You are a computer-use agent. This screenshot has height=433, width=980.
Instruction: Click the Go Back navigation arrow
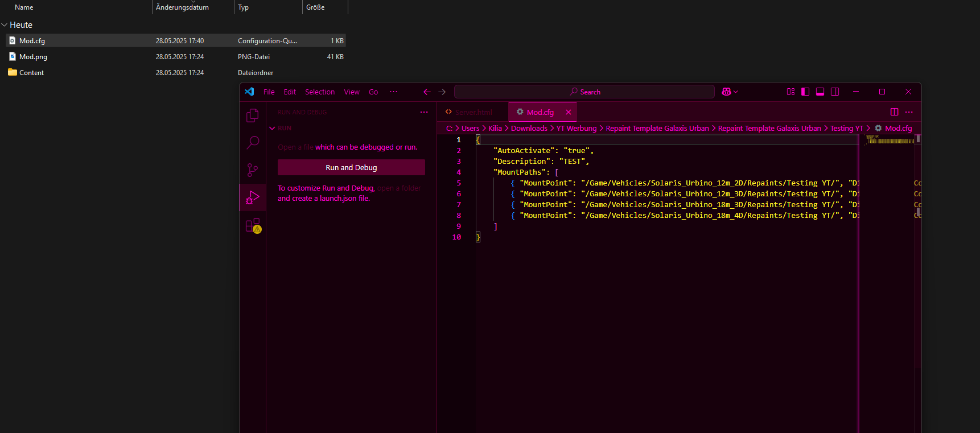coord(427,92)
